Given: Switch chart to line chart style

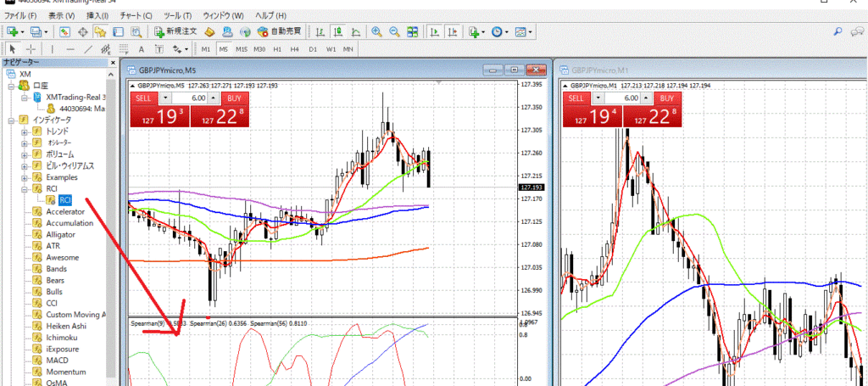Looking at the screenshot, I should (356, 32).
